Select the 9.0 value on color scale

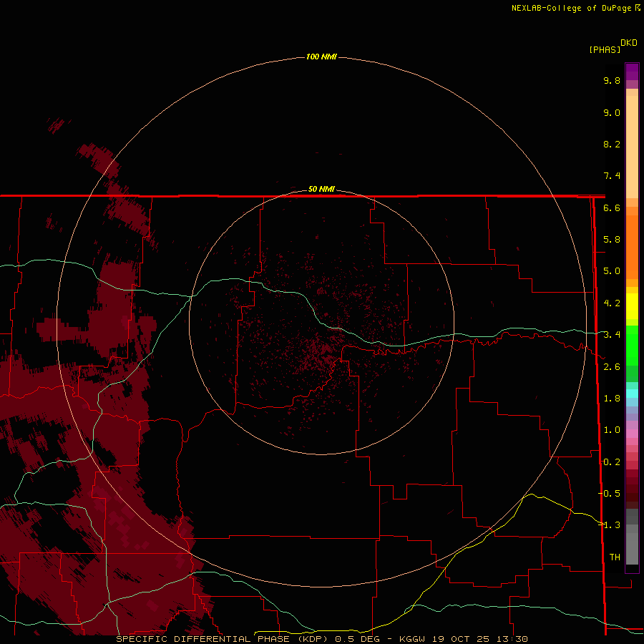pyautogui.click(x=612, y=112)
